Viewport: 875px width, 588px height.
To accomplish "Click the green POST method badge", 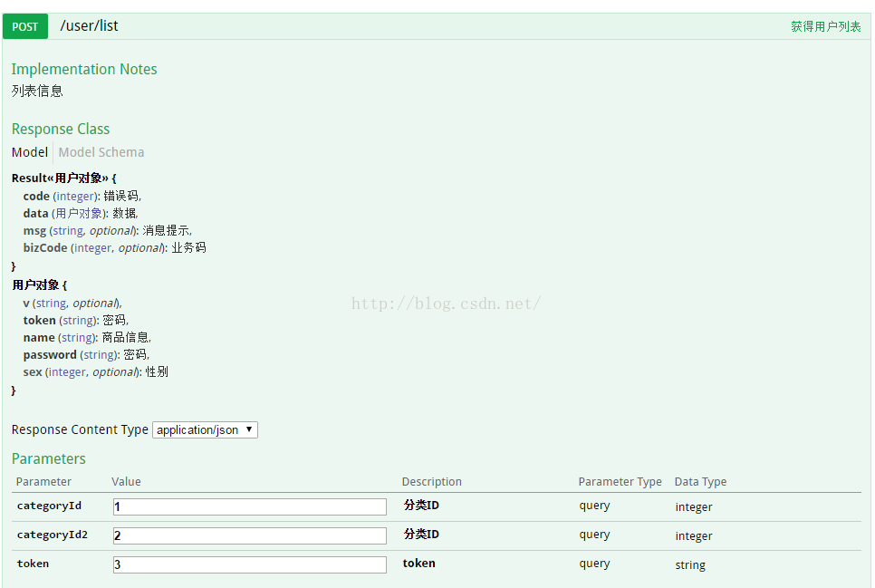I will click(x=25, y=26).
